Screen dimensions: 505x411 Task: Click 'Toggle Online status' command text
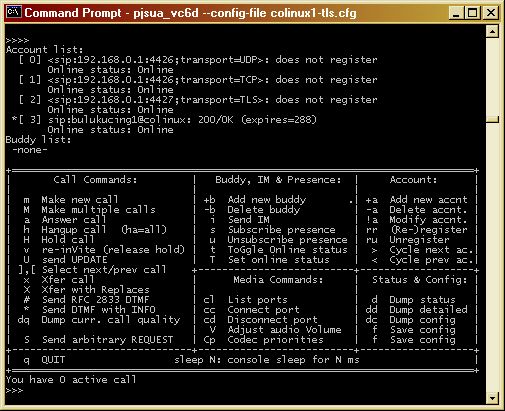click(x=288, y=250)
